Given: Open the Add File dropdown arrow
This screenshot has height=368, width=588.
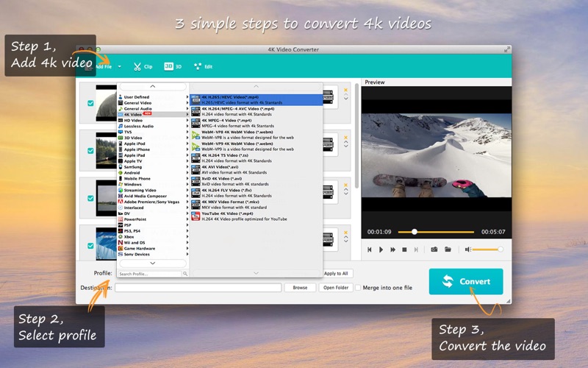Looking at the screenshot, I should click(119, 66).
